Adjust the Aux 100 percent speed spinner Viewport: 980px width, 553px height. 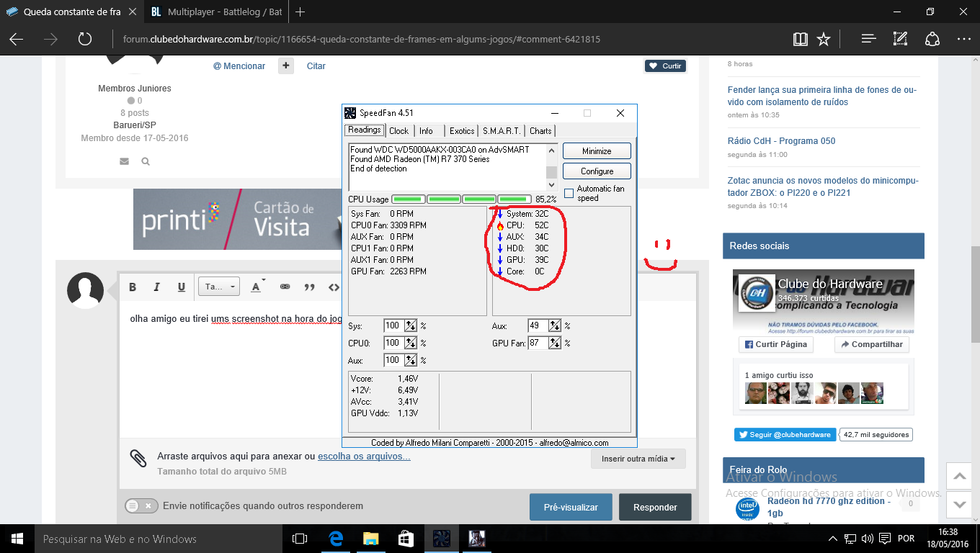click(411, 360)
